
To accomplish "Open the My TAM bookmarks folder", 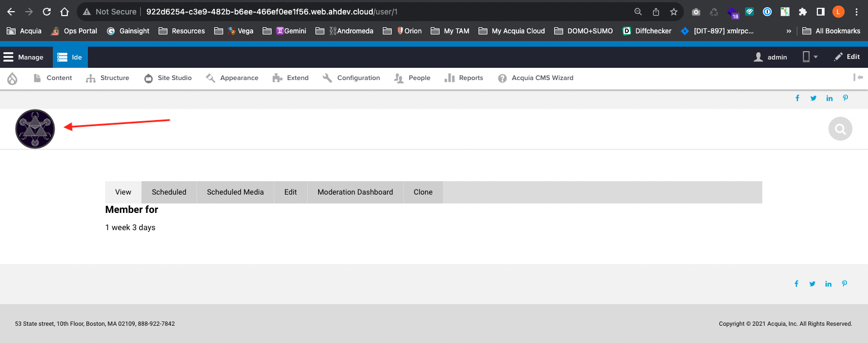I will click(450, 31).
